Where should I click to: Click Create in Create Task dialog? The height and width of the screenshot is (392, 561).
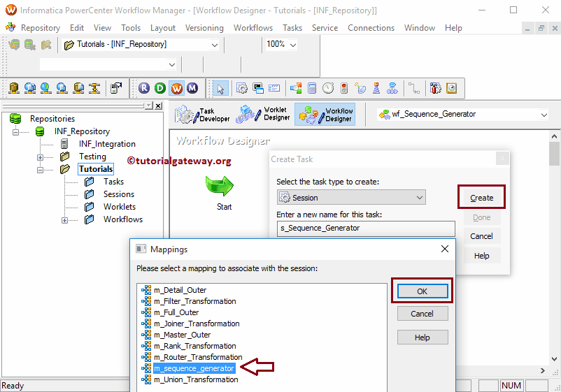pos(481,198)
